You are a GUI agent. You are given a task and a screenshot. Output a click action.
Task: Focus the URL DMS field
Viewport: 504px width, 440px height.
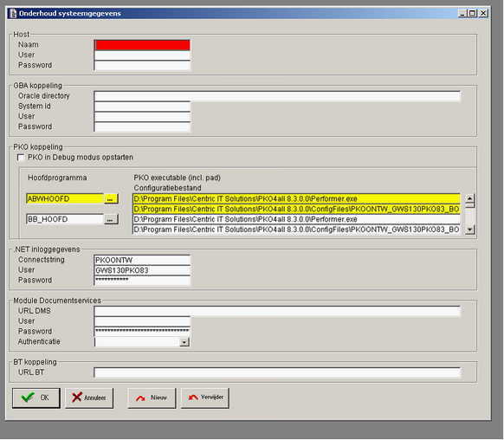pos(277,311)
